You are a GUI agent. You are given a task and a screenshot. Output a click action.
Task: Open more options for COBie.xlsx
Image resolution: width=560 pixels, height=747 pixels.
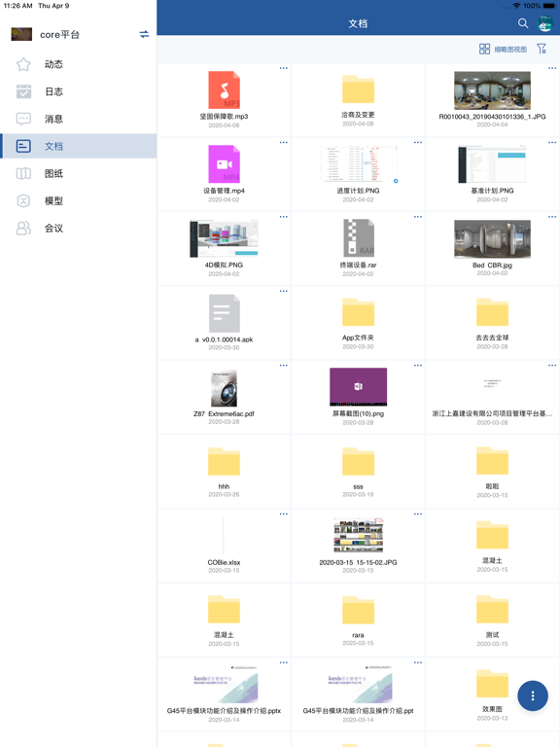click(283, 514)
